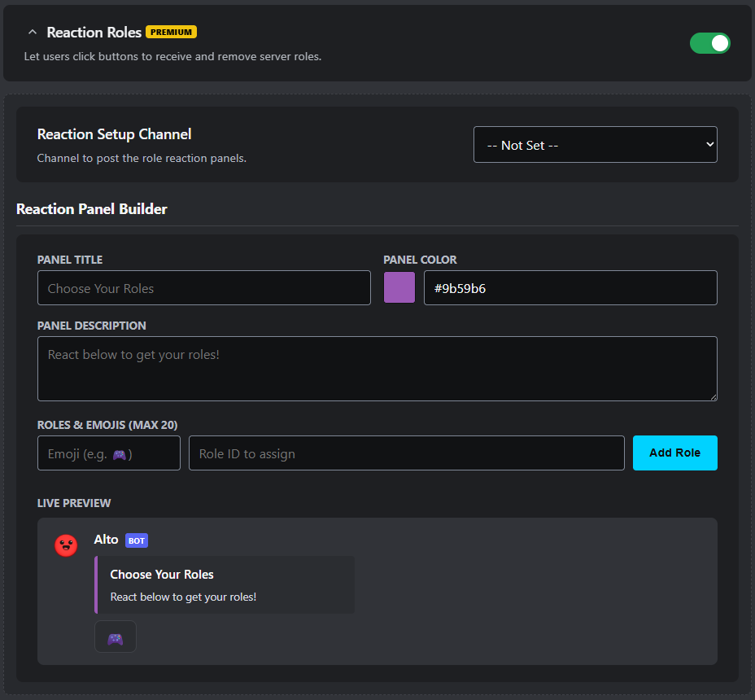Click the Add Role button
This screenshot has height=700, width=755.
pos(674,453)
